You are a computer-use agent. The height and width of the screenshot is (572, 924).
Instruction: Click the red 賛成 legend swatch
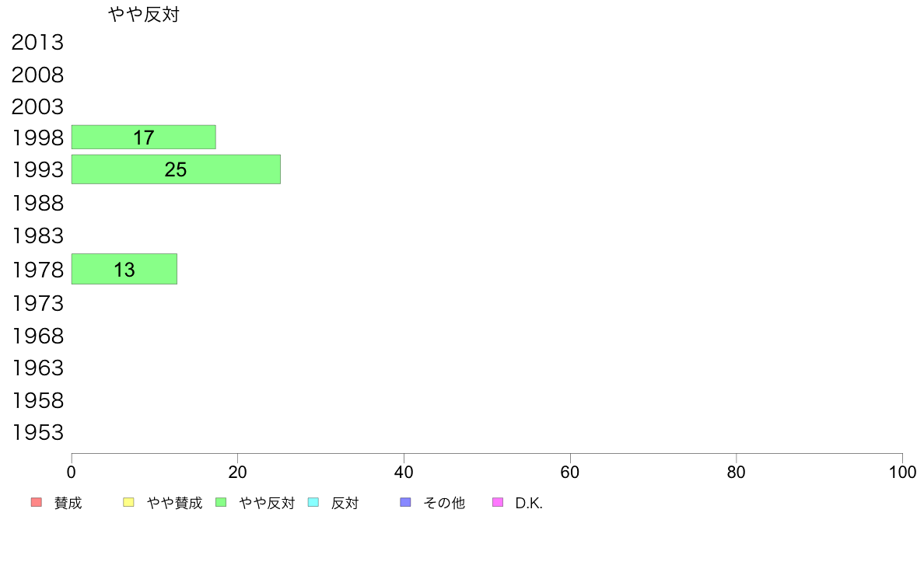click(x=37, y=503)
